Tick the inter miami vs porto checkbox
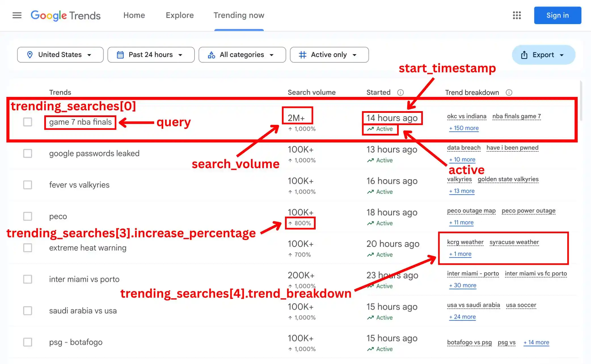This screenshot has width=591, height=364. (28, 279)
